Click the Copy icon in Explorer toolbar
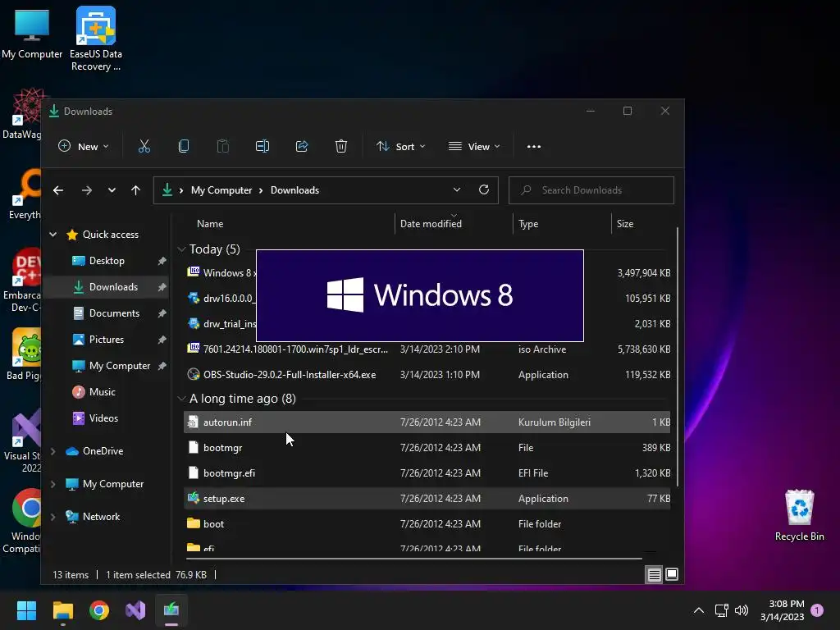This screenshot has width=840, height=630. pyautogui.click(x=183, y=146)
